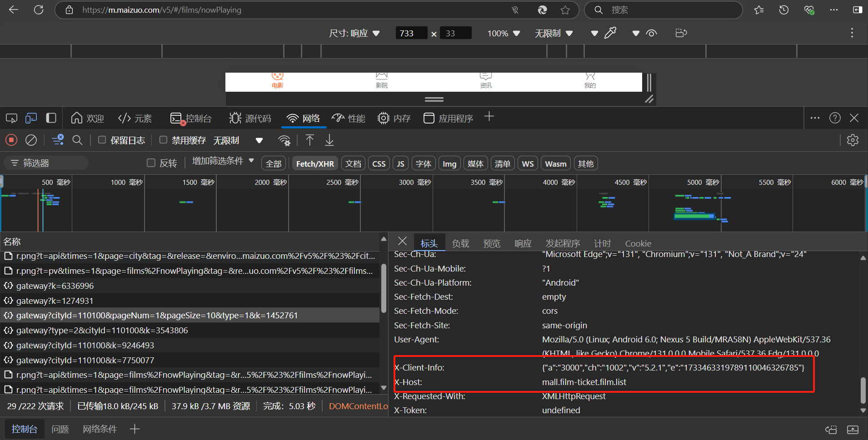Switch to the 控制台 panel tab
The height and width of the screenshot is (440, 868).
(x=191, y=119)
